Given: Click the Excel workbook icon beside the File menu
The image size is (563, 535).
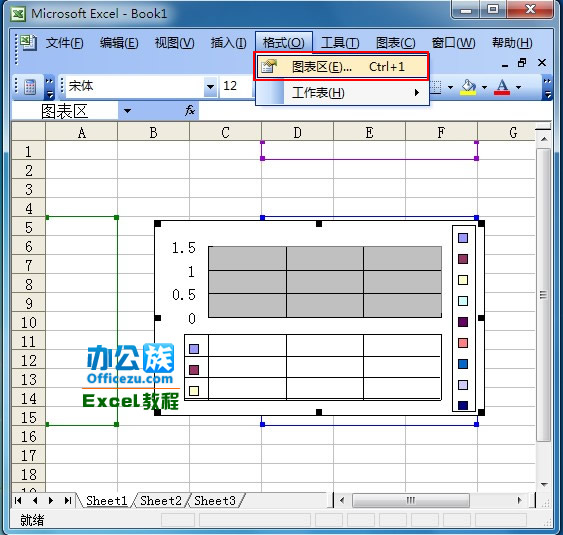Looking at the screenshot, I should (28, 42).
